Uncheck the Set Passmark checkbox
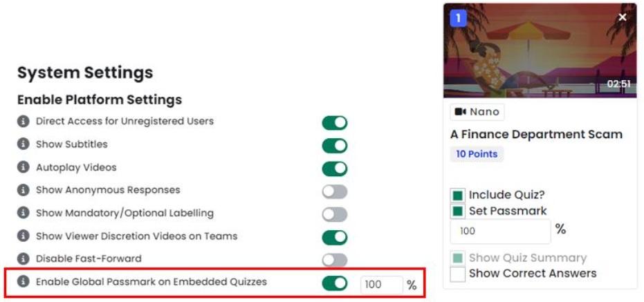The width and height of the screenshot is (644, 302). click(457, 211)
